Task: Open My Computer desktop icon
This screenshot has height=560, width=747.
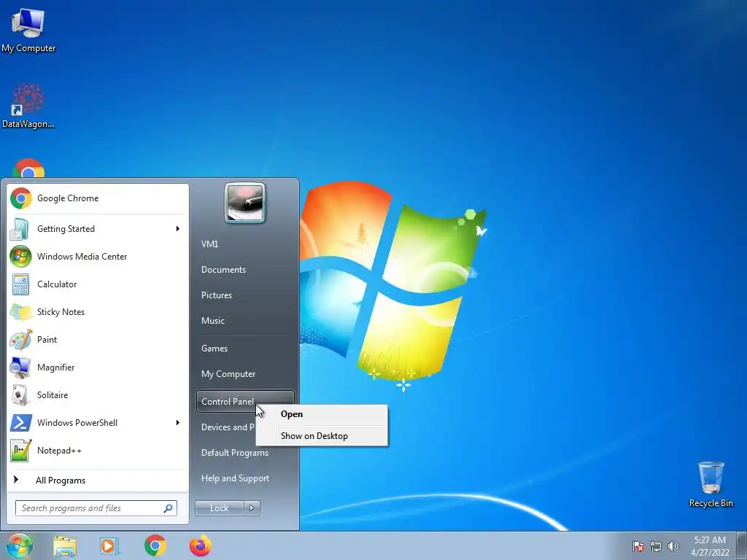Action: coord(28,29)
